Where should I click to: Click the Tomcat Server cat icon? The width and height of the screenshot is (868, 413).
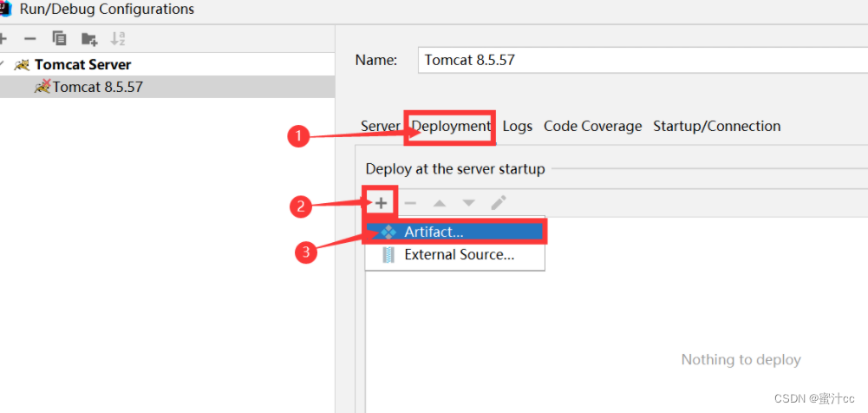tap(23, 65)
